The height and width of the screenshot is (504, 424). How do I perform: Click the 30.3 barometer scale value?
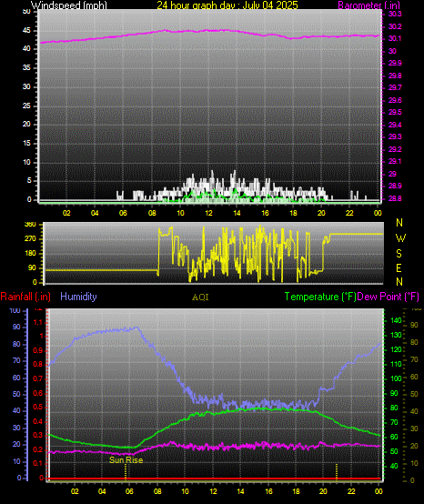[395, 14]
